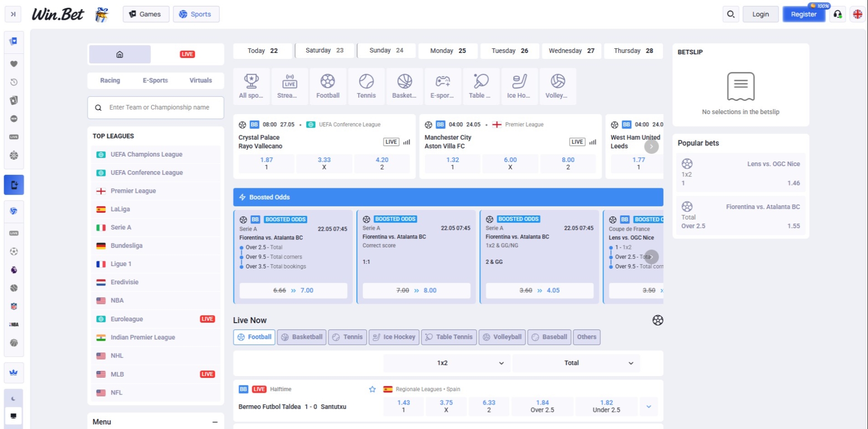Viewport: 868px width, 429px height.
Task: Open stats bars icon for Crystal Palace match
Action: pyautogui.click(x=407, y=142)
